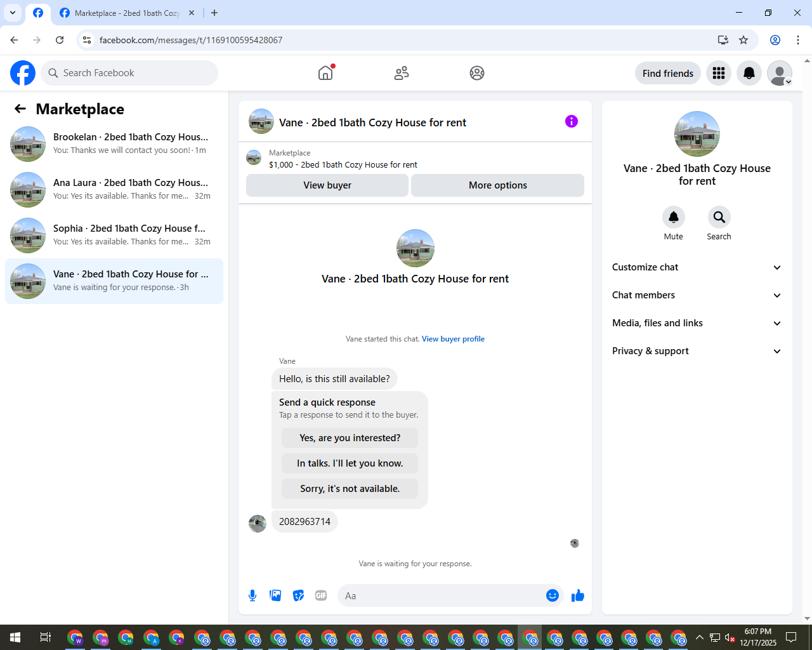Click the taskbar clock showing 6:07 PM
812x650 pixels.
[758, 637]
